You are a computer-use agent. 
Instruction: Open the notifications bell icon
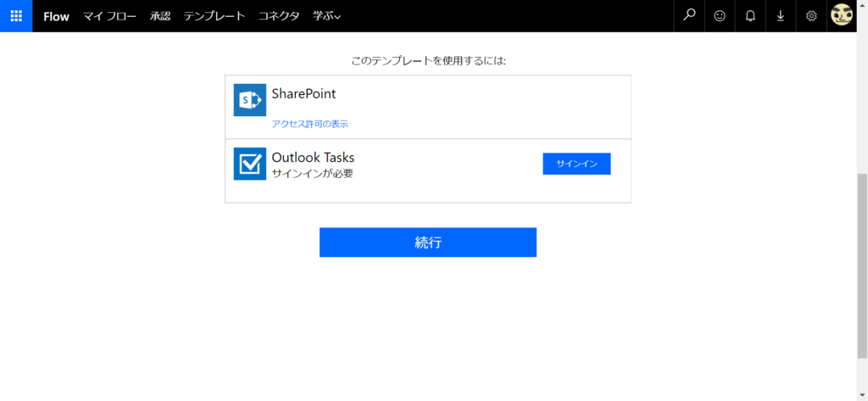[750, 16]
